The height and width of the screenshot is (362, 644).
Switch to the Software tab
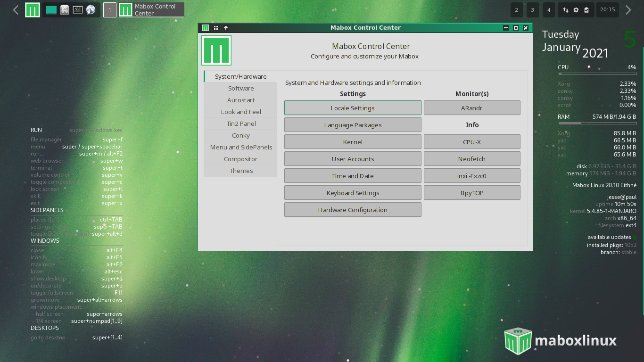[241, 88]
